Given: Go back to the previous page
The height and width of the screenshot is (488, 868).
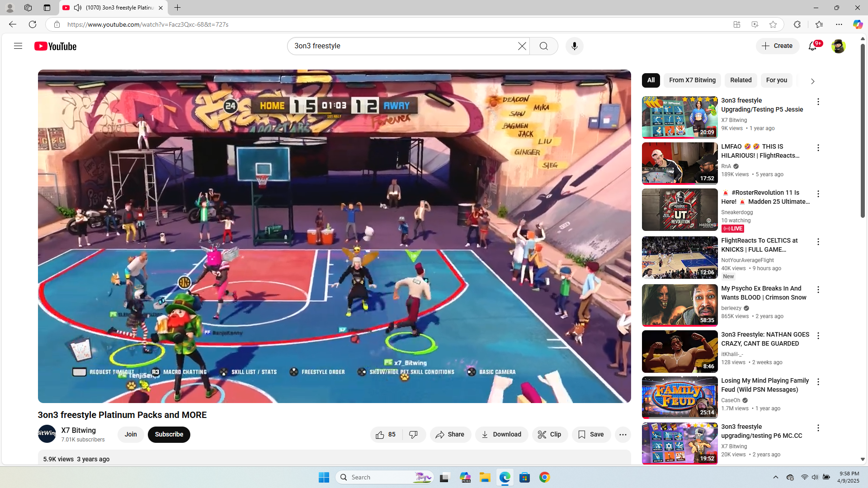Looking at the screenshot, I should pyautogui.click(x=12, y=24).
